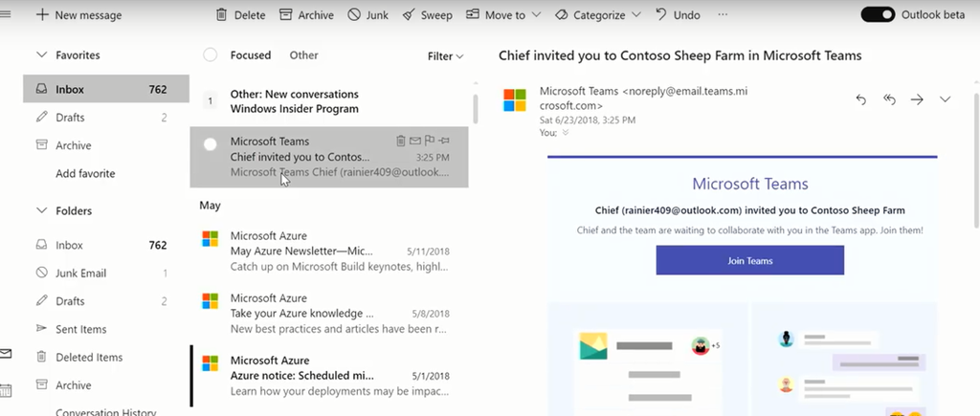The height and width of the screenshot is (416, 980).
Task: Check the select-all circle beside Focused
Action: pyautogui.click(x=211, y=55)
